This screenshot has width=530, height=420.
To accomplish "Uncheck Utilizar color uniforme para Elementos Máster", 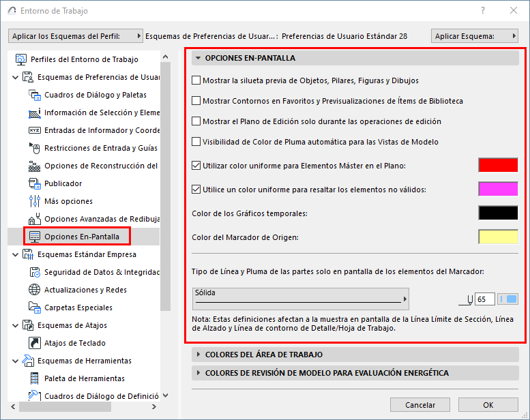I will 196,166.
